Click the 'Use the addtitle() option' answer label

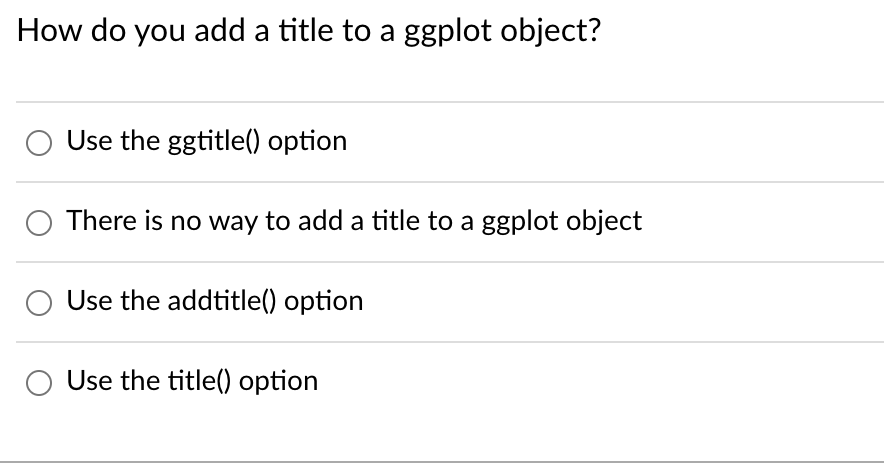pos(215,301)
